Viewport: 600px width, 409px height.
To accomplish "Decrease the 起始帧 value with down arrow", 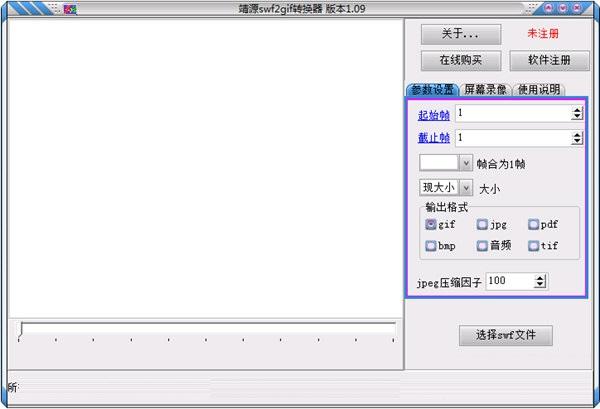I will [x=577, y=116].
